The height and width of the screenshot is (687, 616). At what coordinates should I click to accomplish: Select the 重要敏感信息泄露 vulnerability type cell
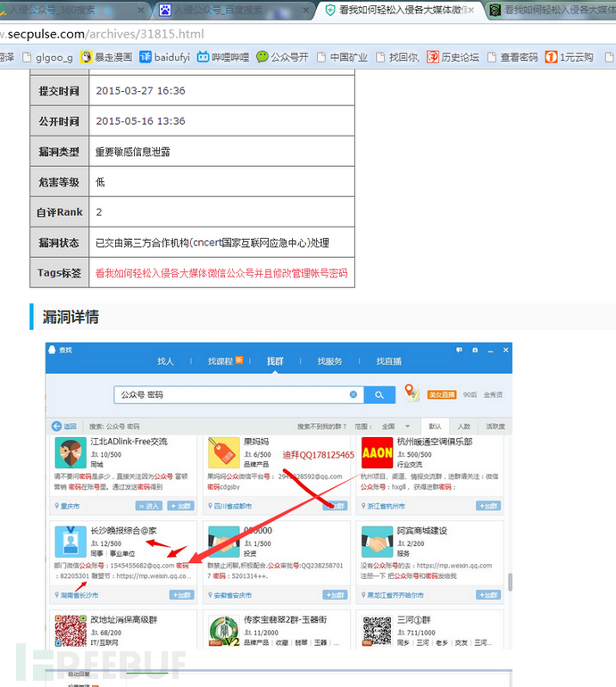pos(221,152)
